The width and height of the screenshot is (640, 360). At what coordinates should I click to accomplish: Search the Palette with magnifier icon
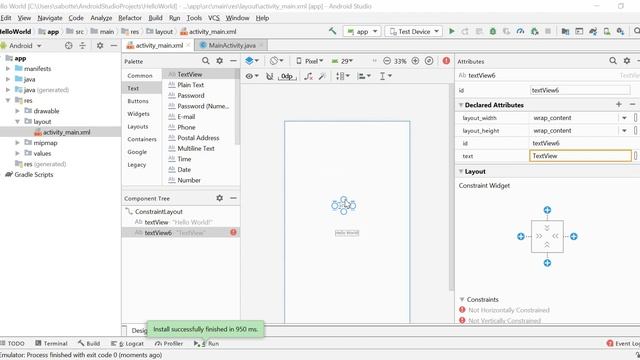click(x=206, y=61)
